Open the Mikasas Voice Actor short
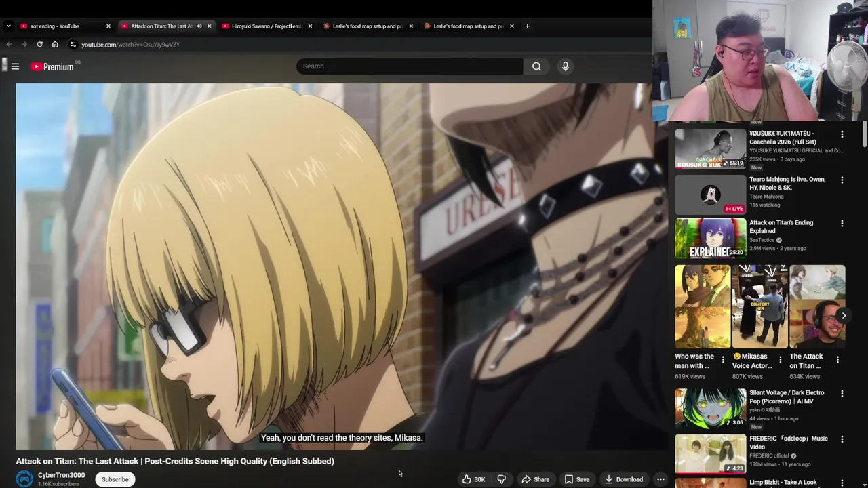Viewport: 868px width, 488px height. point(759,306)
